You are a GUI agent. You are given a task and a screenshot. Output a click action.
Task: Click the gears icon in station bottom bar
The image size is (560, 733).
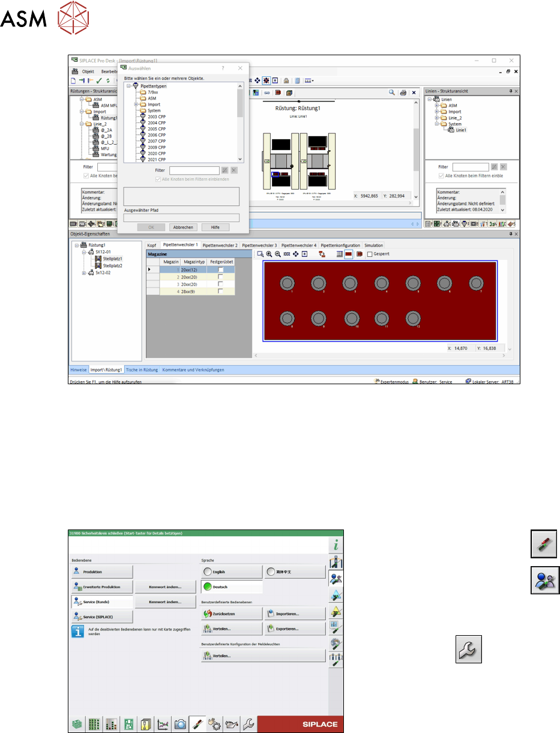tap(214, 723)
